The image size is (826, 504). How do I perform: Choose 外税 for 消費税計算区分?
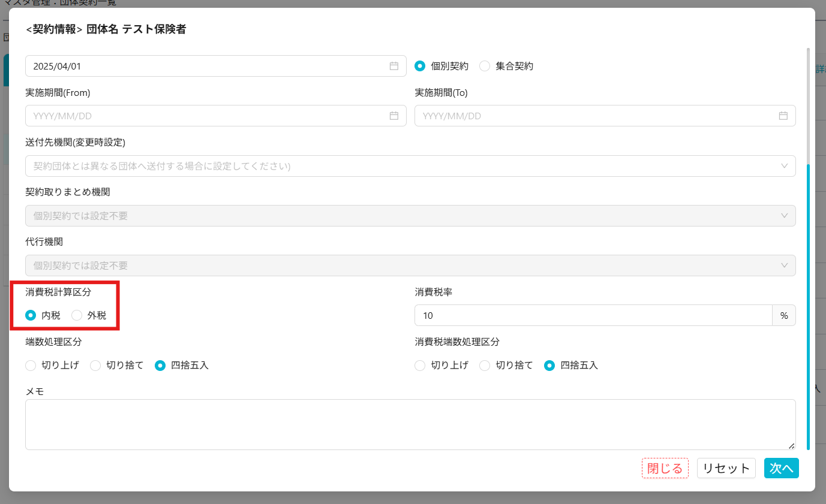click(77, 315)
